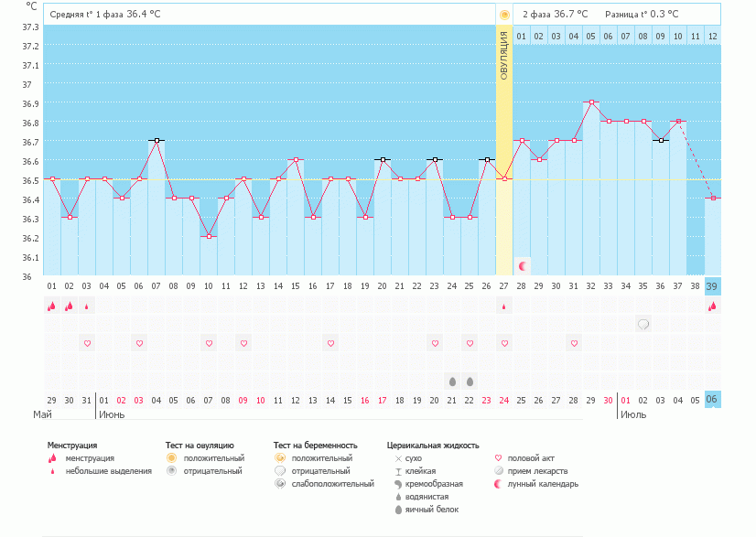Click the medication intake legend icon
This screenshot has width=756, height=537.
coord(499,470)
